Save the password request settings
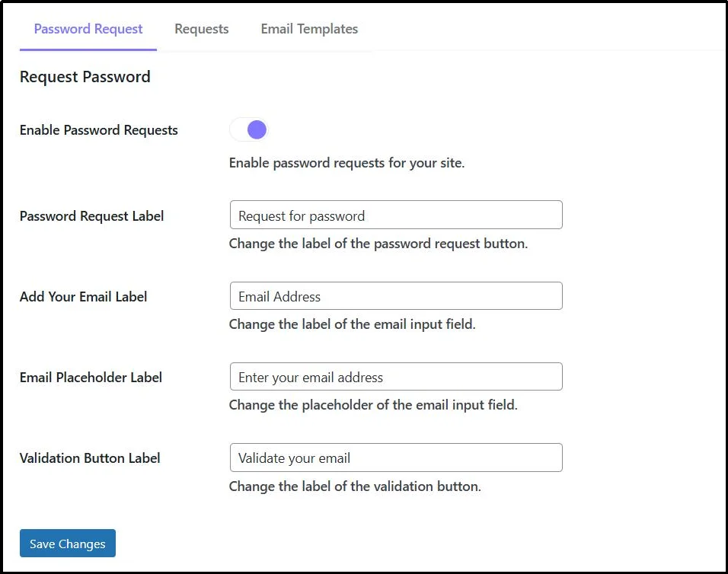The width and height of the screenshot is (728, 574). 67,543
